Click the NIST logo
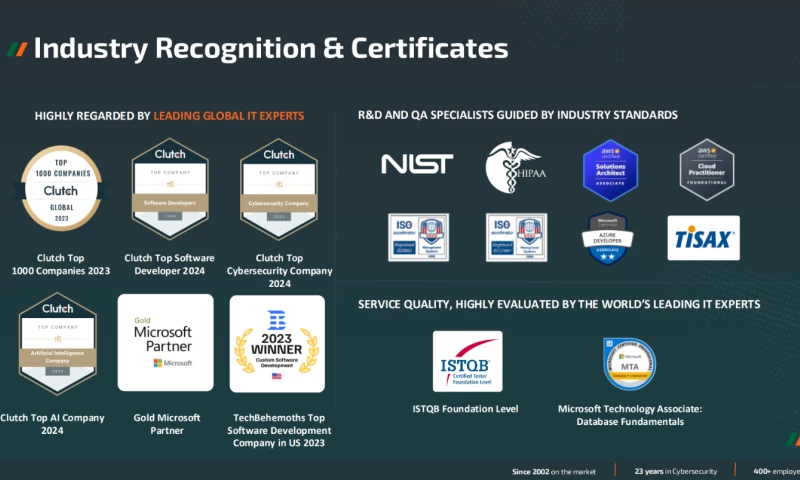The width and height of the screenshot is (800, 480). pyautogui.click(x=417, y=164)
